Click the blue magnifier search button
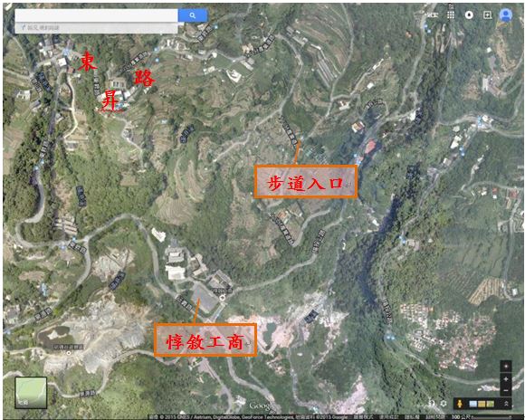 click(x=193, y=15)
